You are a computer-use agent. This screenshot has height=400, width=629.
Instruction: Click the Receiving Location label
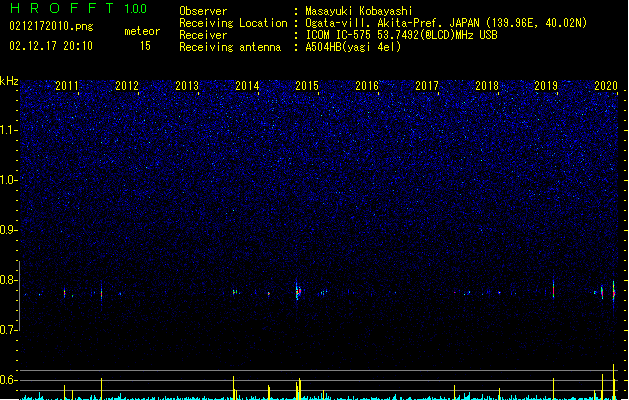tap(233, 23)
